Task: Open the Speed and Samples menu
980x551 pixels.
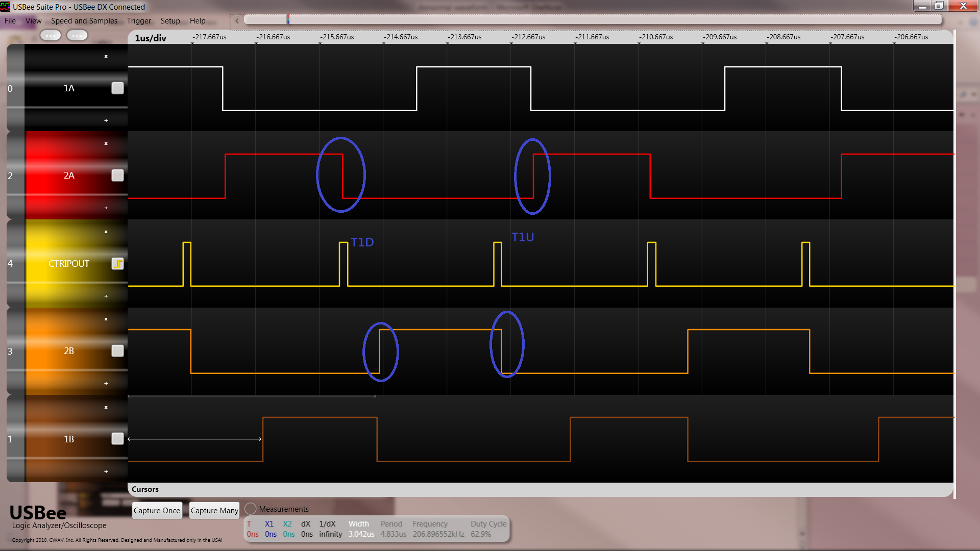Action: [x=84, y=21]
